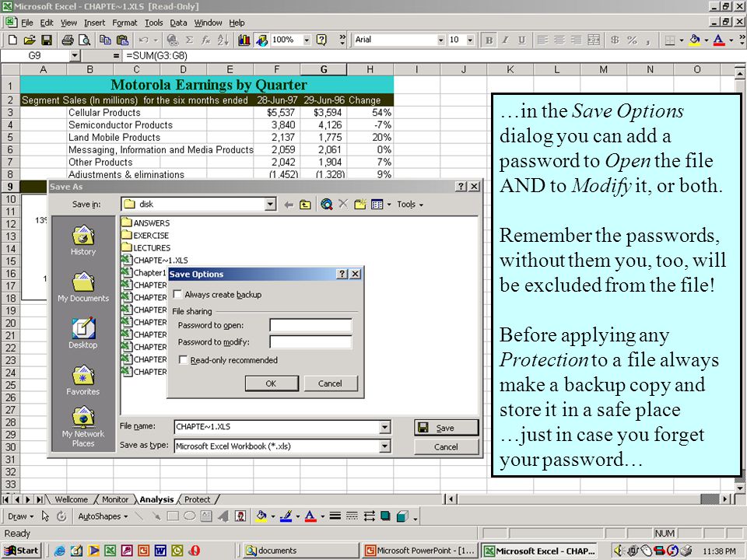The image size is (747, 560).
Task: Click the Sort Ascending icon
Action: [x=223, y=40]
